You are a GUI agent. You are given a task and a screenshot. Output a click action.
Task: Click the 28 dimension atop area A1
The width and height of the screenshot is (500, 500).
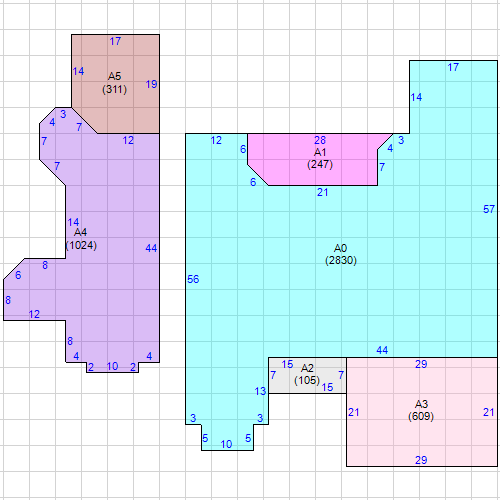click(x=320, y=140)
